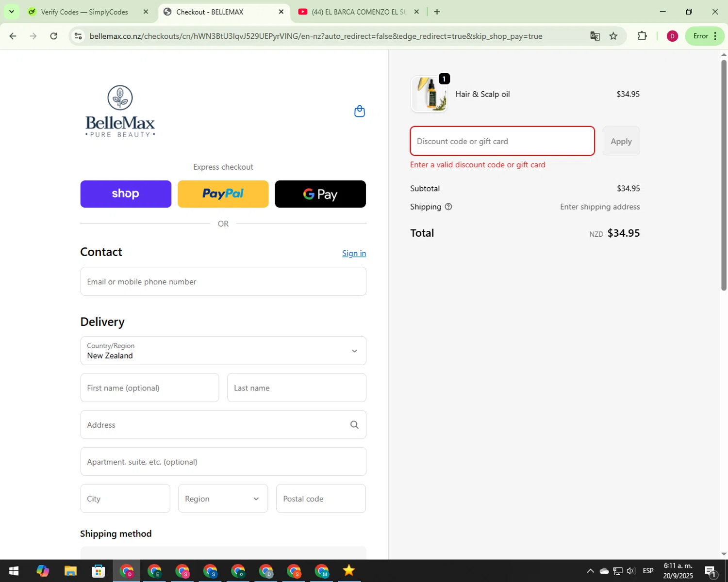Bookmark this page with the star icon
The image size is (728, 582).
(x=613, y=36)
